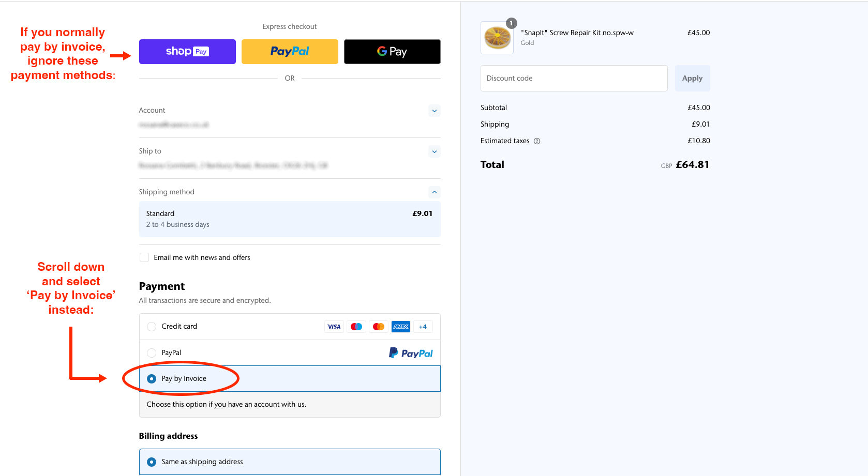Viewport: 868px width, 476px height.
Task: Choose Pay by Invoice option
Action: click(152, 379)
